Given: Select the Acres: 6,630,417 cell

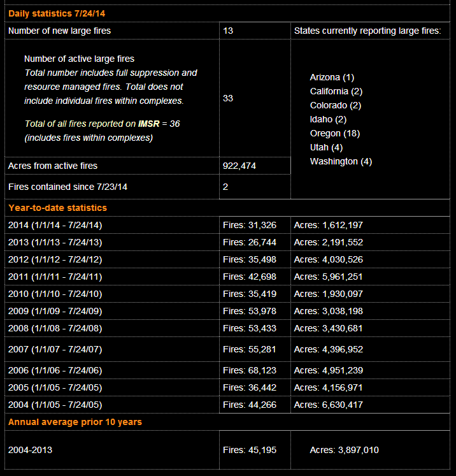Looking at the screenshot, I should [x=329, y=405].
